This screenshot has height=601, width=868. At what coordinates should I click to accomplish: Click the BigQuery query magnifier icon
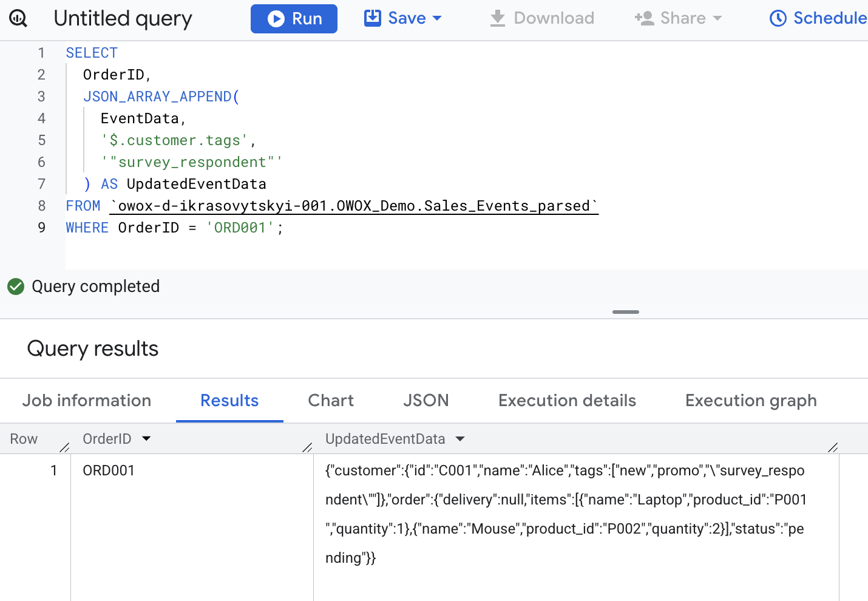click(18, 19)
